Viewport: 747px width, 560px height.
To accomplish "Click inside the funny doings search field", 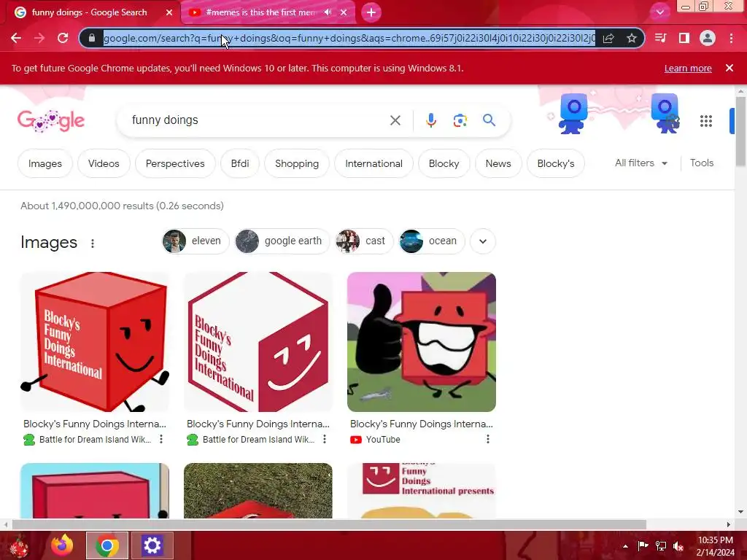I will (258, 120).
